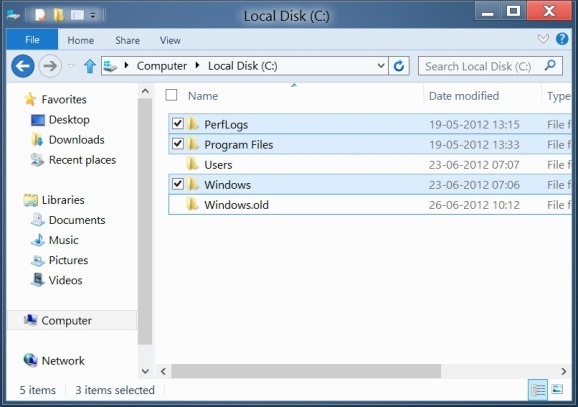Select the Windows.old folder icon

pos(192,204)
